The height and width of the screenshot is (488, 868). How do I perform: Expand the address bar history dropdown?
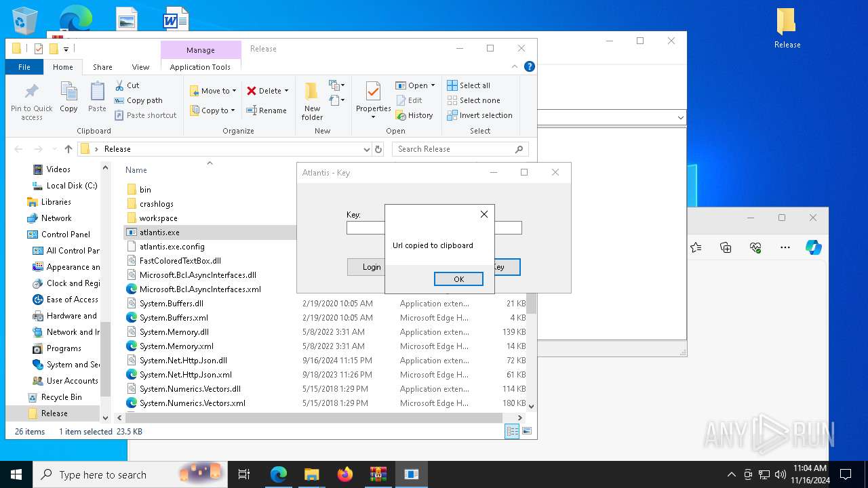(x=366, y=149)
